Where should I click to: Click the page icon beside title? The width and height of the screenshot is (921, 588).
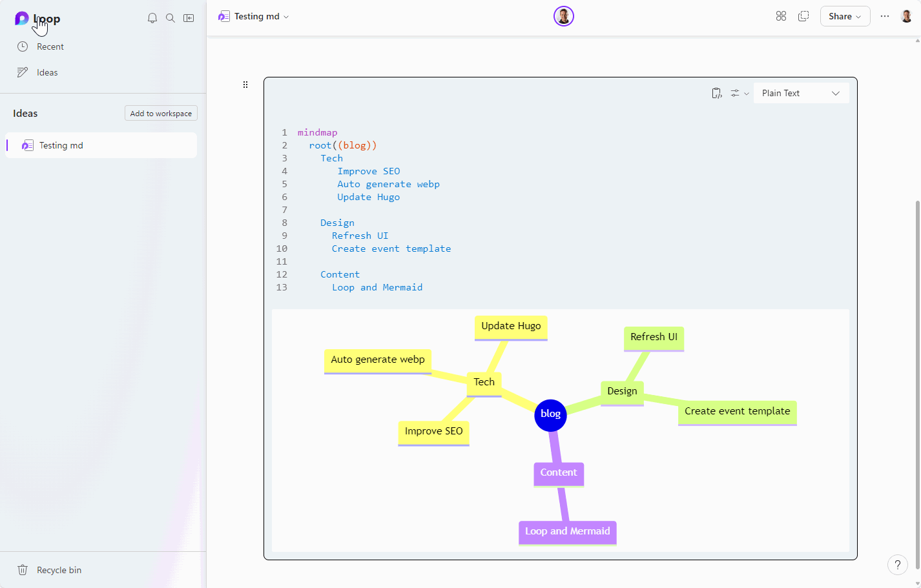224,16
